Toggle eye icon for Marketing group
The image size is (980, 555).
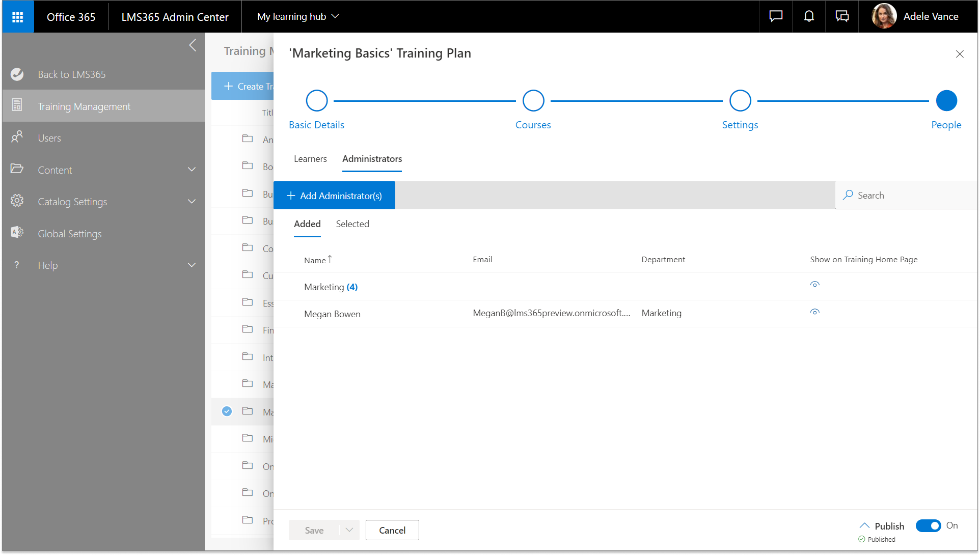click(814, 285)
